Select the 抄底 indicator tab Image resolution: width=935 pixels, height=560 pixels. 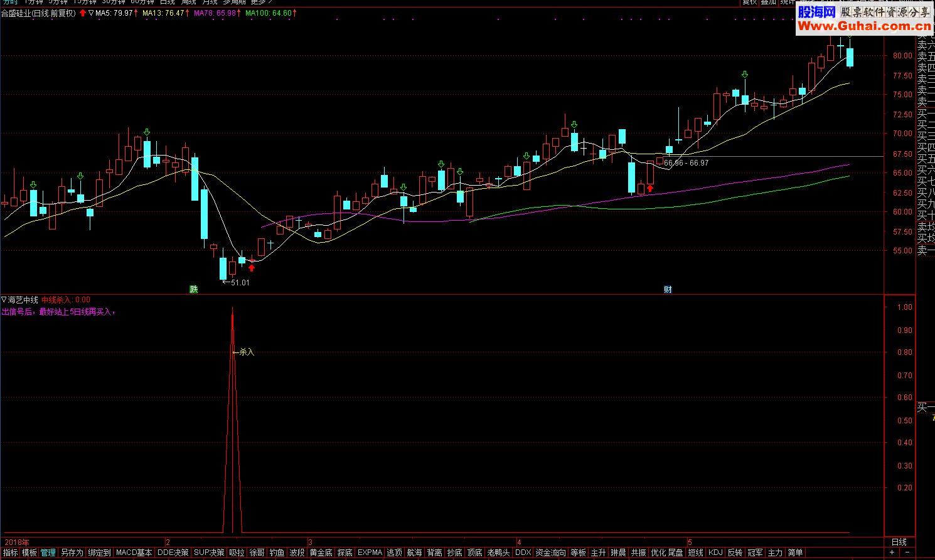(454, 552)
